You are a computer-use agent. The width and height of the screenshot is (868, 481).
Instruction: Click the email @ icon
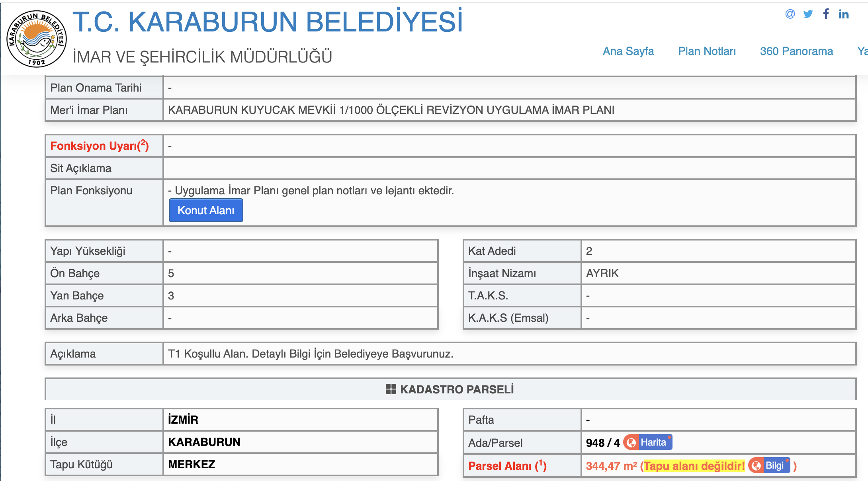point(790,14)
